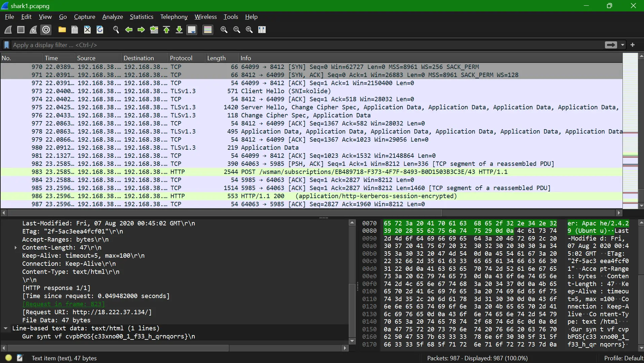Select the ETag "2f-5ac3eea4fcf01" line
The height and width of the screenshot is (363, 644).
73,231
